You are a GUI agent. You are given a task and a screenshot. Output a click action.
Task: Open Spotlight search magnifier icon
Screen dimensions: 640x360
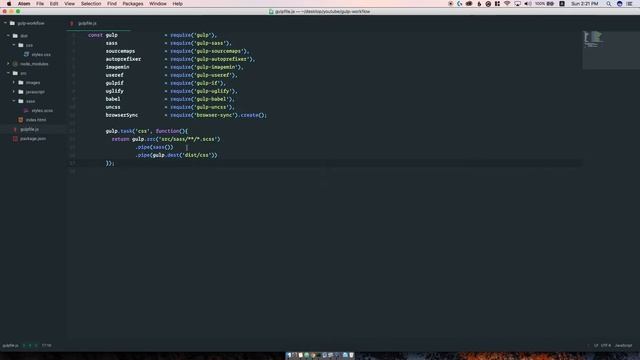coord(609,4)
